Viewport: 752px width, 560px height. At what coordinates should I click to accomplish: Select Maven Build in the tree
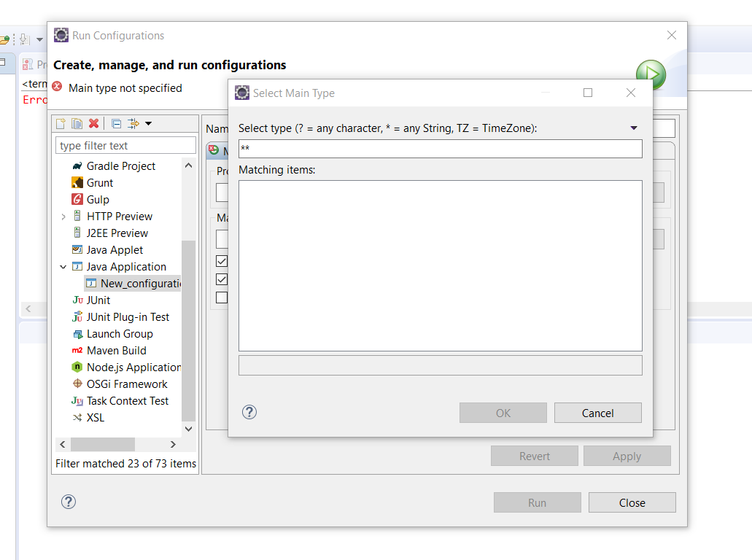[x=117, y=351]
